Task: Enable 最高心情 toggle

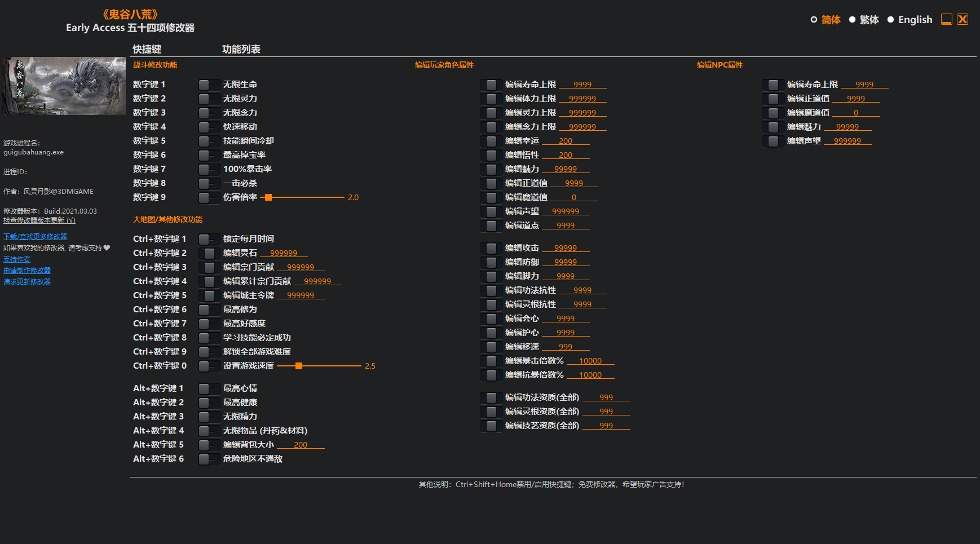Action: (x=209, y=388)
